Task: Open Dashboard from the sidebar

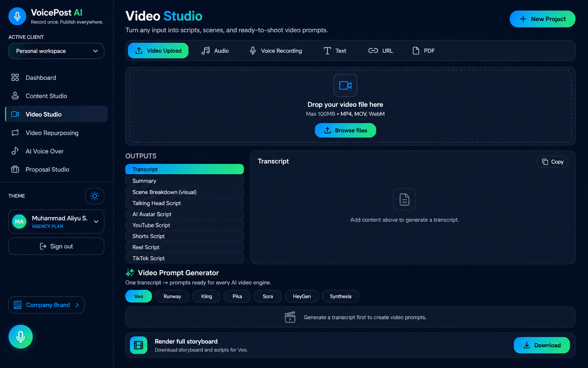Action: point(56,78)
